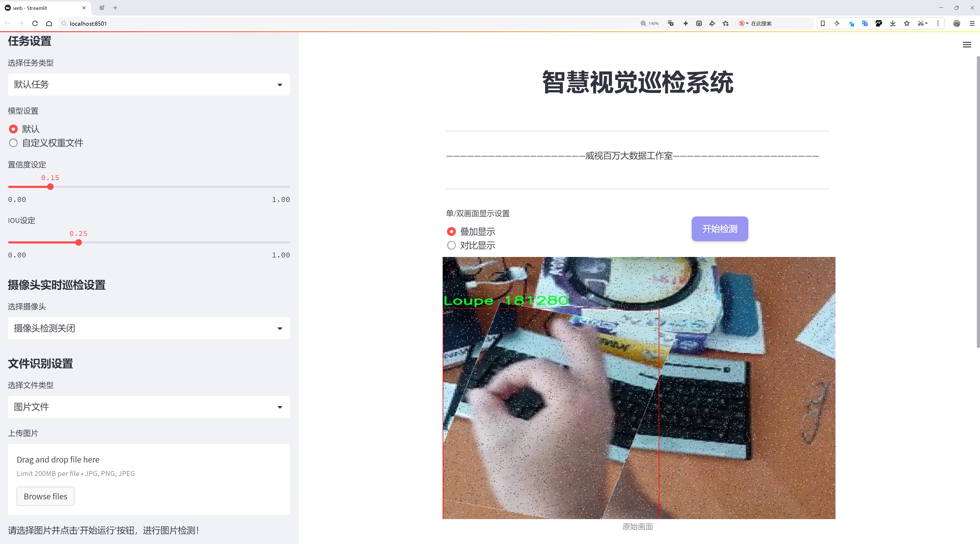Click the 文件识别设置 heading
This screenshot has height=544, width=980.
click(40, 364)
